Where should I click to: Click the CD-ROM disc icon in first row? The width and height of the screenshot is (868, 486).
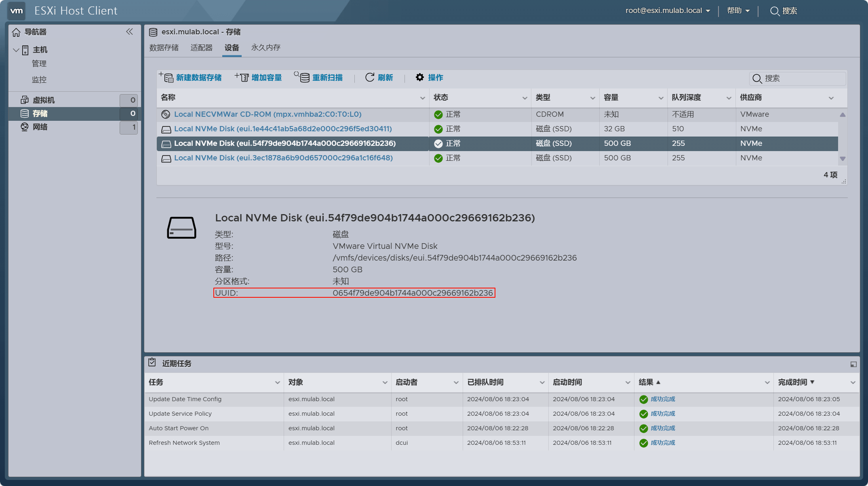166,114
